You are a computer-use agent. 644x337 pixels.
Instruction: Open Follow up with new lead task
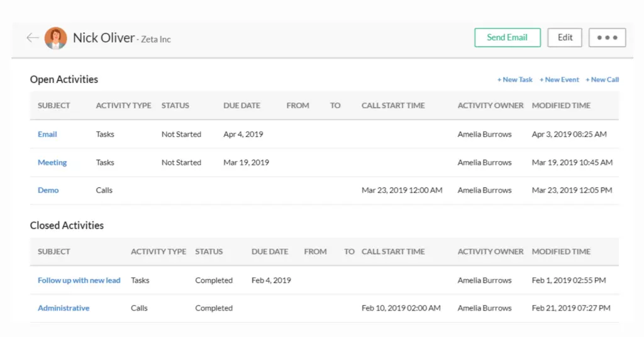(79, 280)
